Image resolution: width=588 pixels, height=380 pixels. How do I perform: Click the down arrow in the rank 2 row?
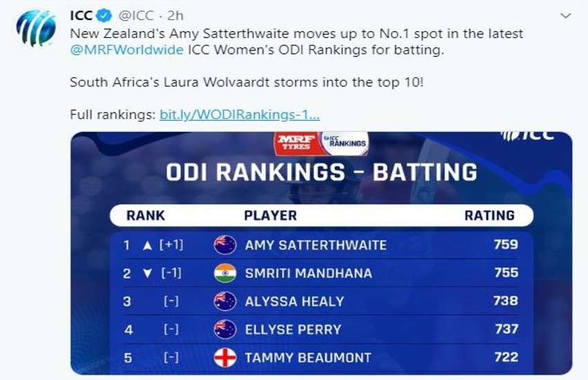148,274
